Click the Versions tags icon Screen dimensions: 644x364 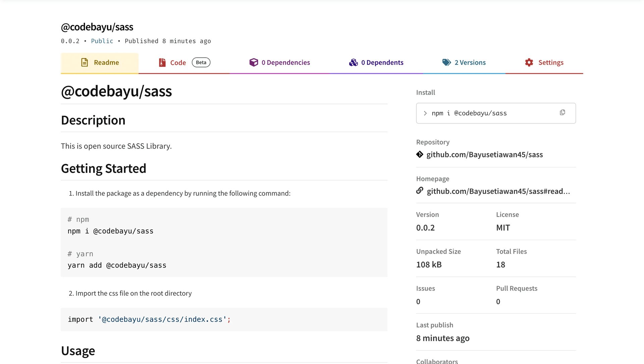pyautogui.click(x=446, y=62)
